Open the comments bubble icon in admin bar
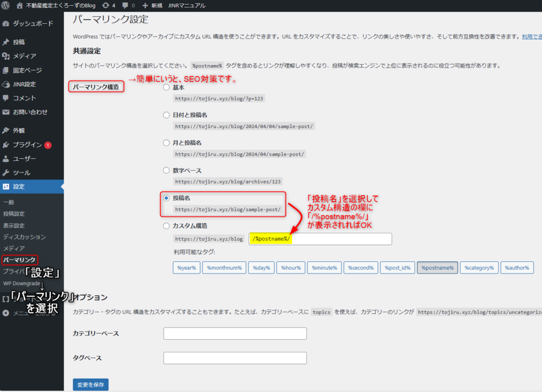Image resolution: width=542 pixels, height=392 pixels. click(125, 5)
